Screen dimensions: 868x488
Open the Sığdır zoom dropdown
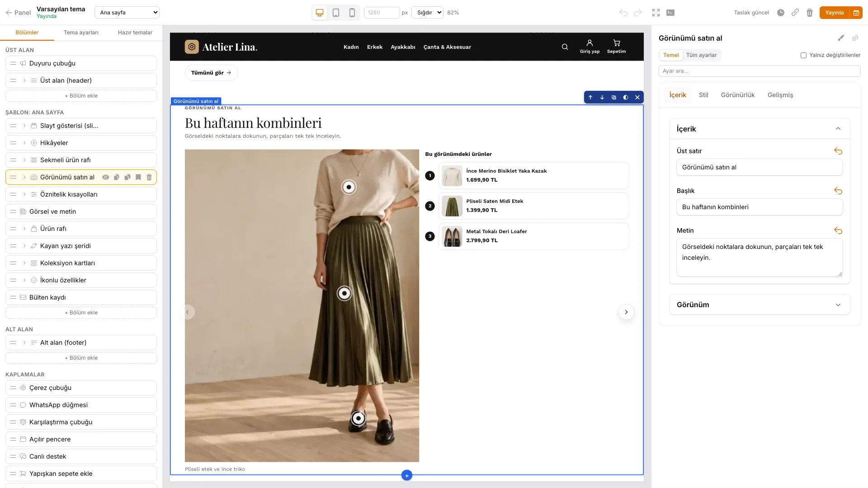(x=427, y=13)
